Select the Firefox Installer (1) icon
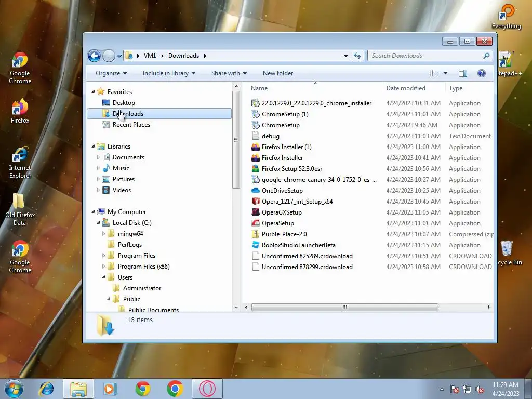 pyautogui.click(x=256, y=147)
